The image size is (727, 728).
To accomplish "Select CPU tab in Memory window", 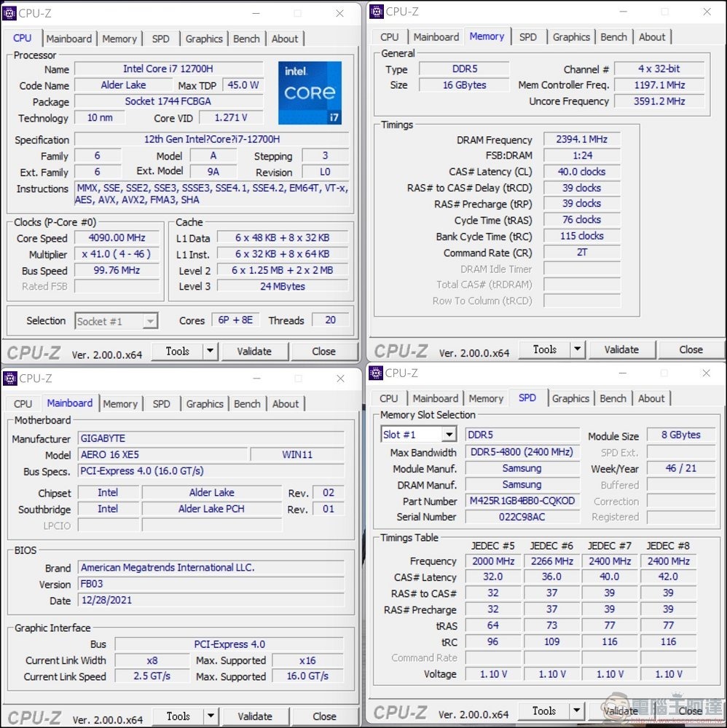I will coord(389,37).
